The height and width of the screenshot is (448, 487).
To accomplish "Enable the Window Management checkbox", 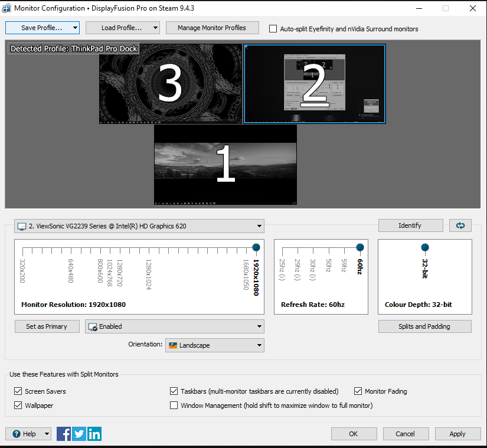I will [x=174, y=405].
